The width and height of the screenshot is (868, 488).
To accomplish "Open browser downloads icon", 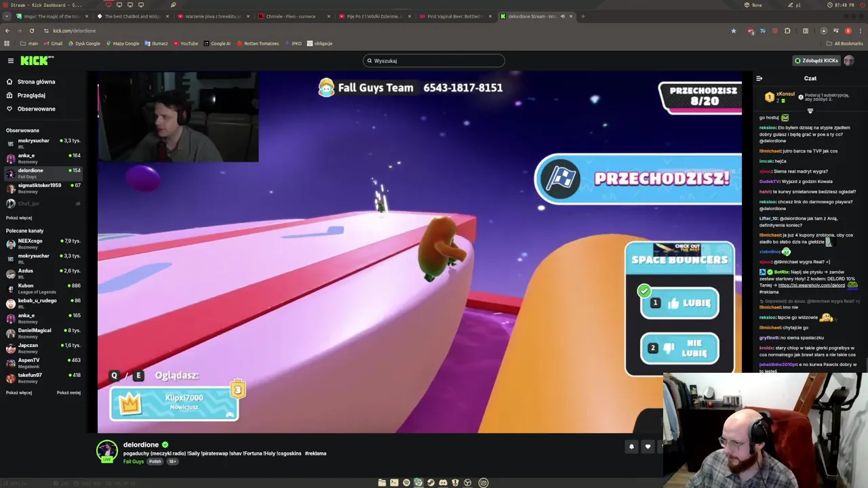I will [x=823, y=30].
